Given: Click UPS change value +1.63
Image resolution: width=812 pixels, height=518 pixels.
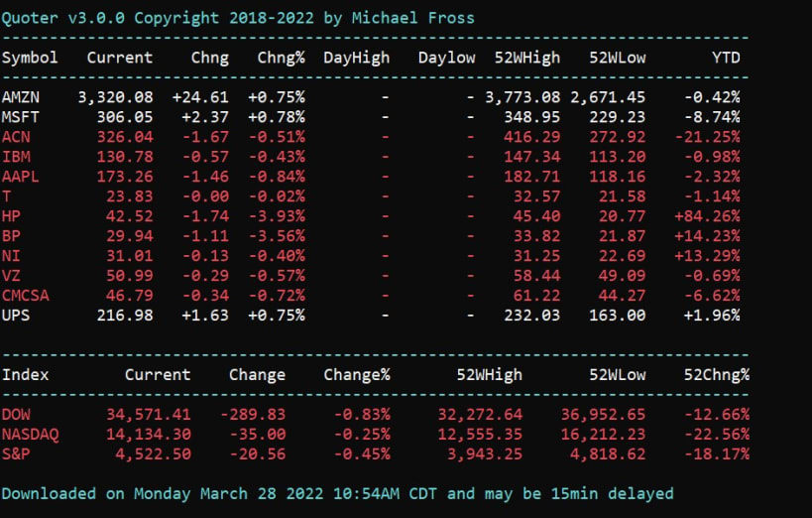Looking at the screenshot, I should pos(205,316).
